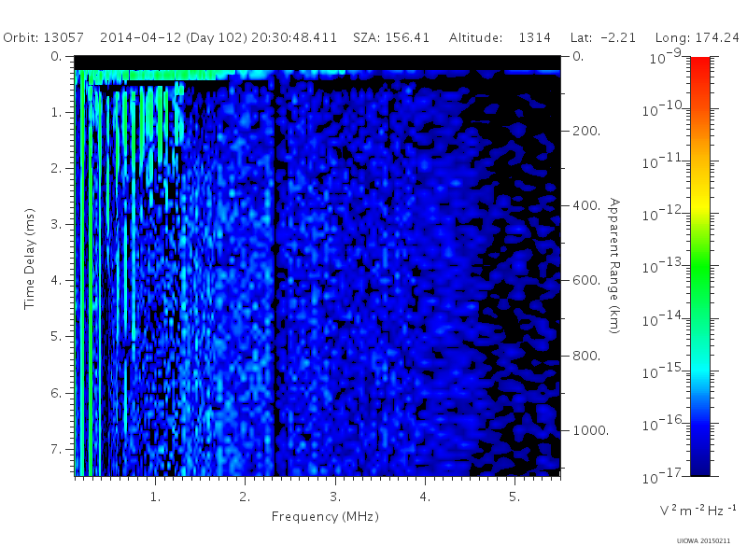Viewport: 747px width, 560px height.
Task: Click frequency axis tick label '5.'
Action: (514, 497)
